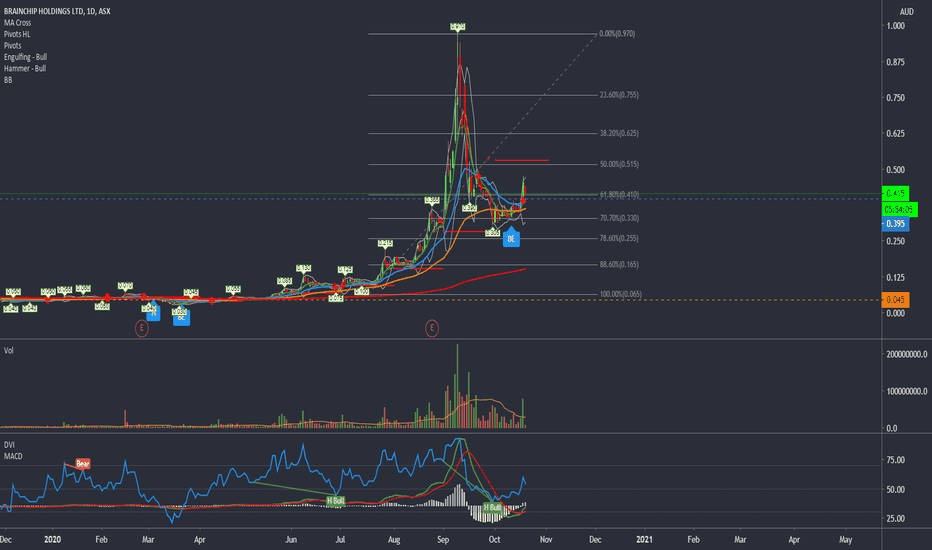Click Oct on the time axis
The height and width of the screenshot is (550, 932).
click(494, 540)
